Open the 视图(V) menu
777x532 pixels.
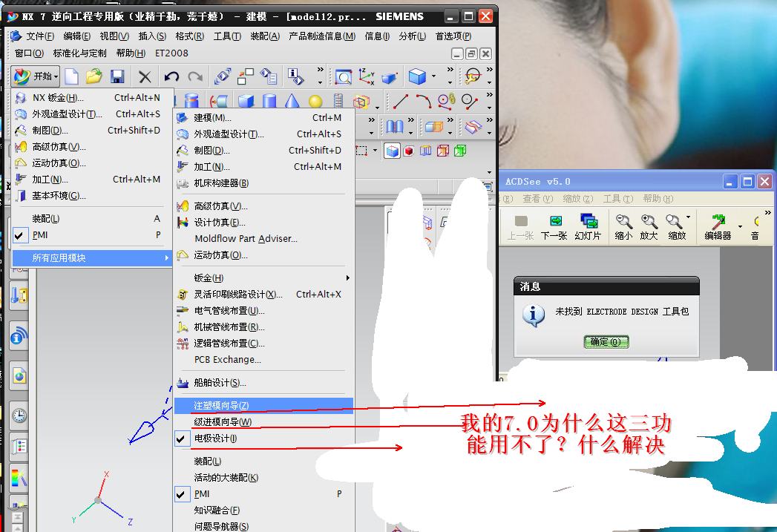(x=114, y=36)
